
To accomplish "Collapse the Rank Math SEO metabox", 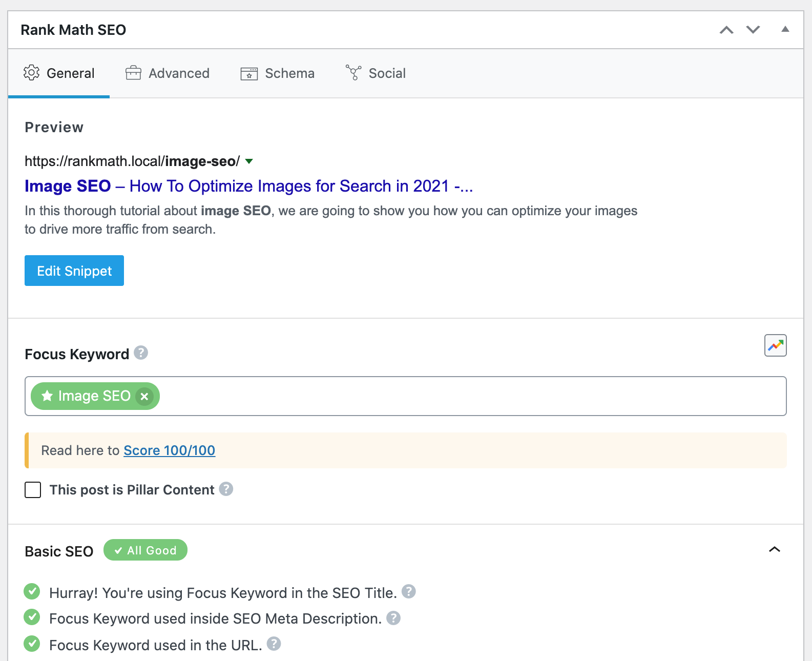I will [x=785, y=29].
